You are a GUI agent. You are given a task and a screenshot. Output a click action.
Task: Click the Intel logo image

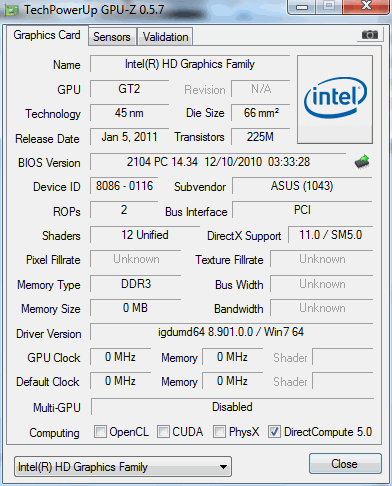click(335, 100)
